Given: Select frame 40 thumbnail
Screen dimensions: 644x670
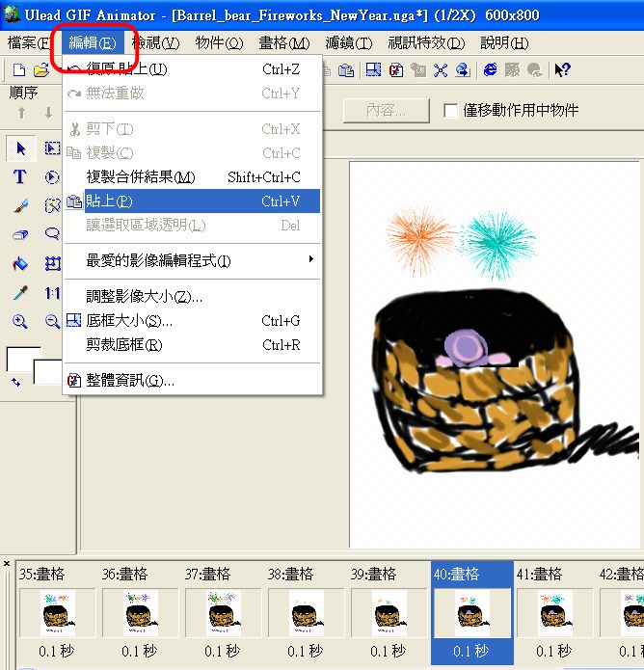Looking at the screenshot, I should 472,613.
